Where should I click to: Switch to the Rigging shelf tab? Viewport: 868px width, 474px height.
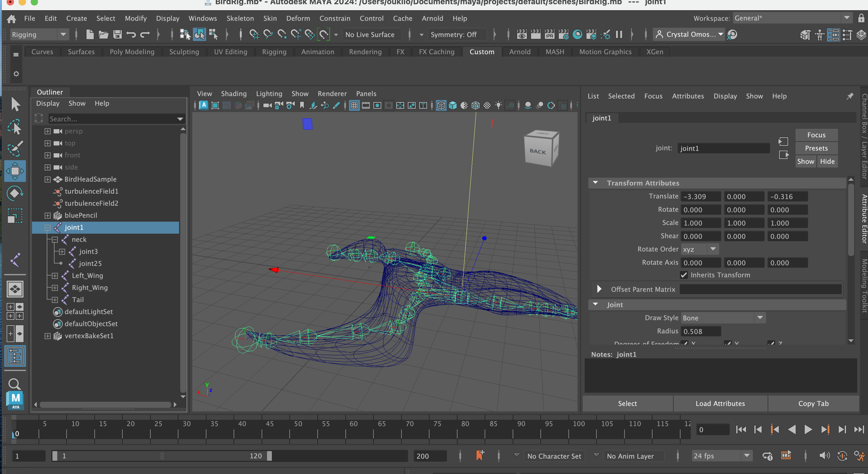[274, 52]
